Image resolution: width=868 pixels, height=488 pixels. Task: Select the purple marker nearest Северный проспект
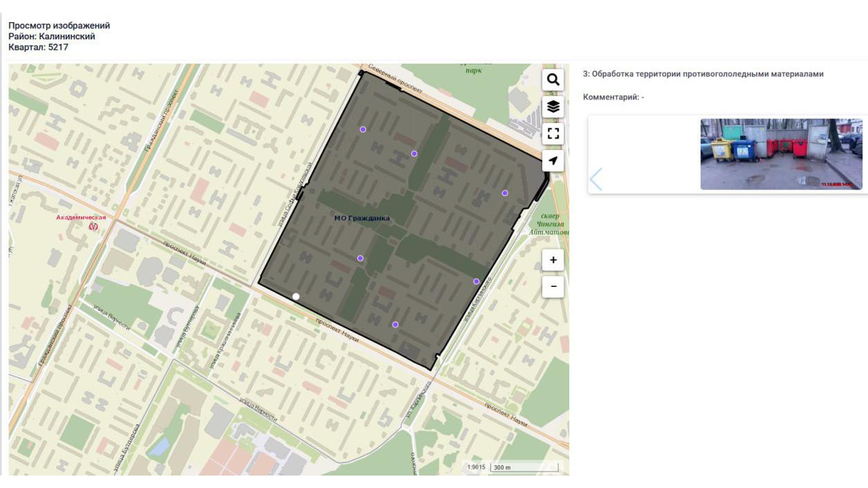362,129
